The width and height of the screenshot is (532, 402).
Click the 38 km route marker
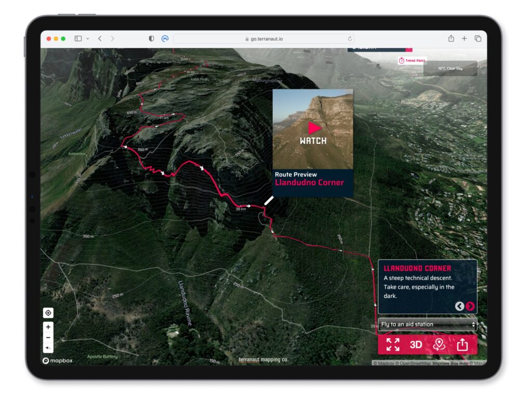pos(241,209)
